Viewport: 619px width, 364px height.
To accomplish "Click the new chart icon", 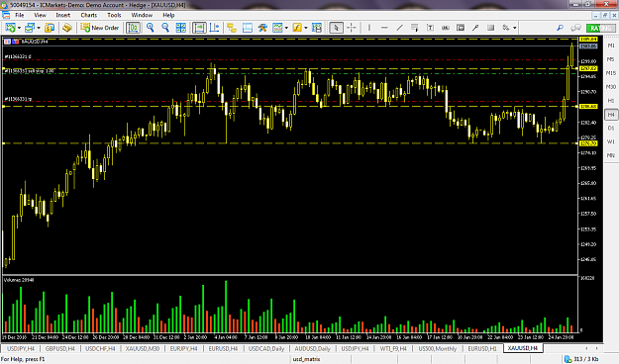I will [10, 28].
